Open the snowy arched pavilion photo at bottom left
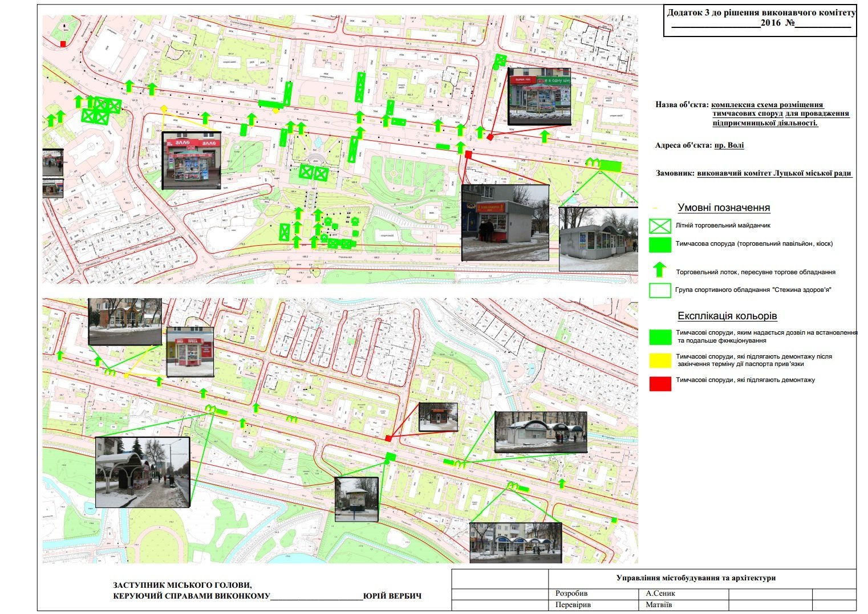Screen dimensions: 868x614 pyautogui.click(x=142, y=472)
